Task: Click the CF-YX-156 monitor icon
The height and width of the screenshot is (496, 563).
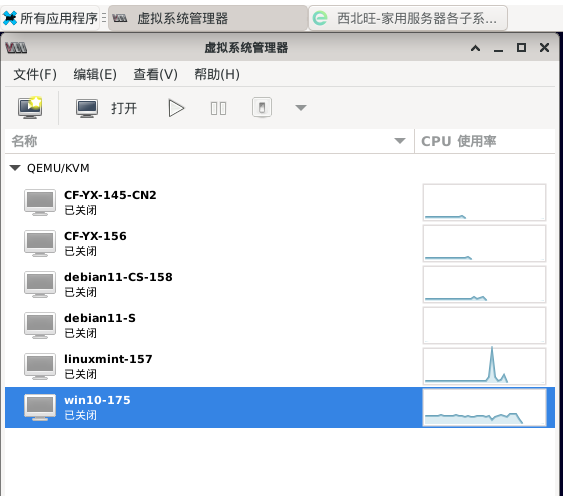Action: point(40,243)
